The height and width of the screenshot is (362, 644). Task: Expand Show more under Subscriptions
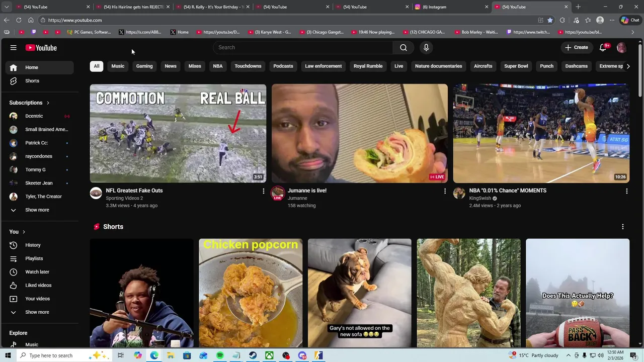coord(39,210)
